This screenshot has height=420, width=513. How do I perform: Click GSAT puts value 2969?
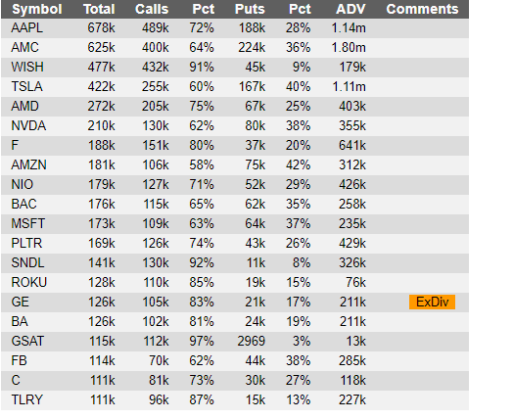(x=252, y=341)
